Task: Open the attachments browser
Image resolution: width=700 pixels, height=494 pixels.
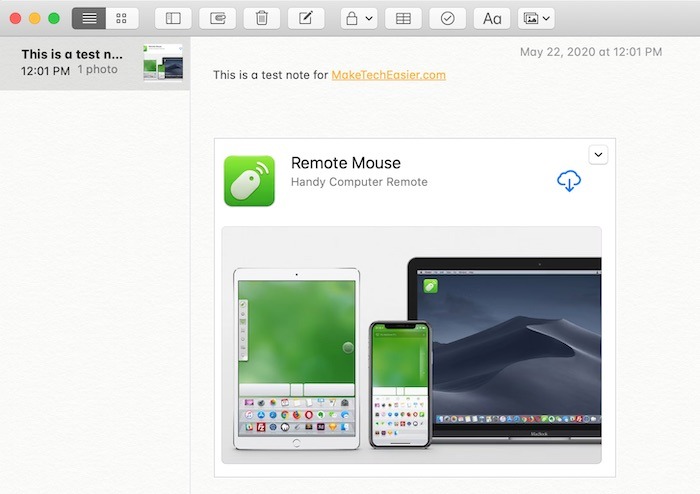Action: tap(217, 18)
